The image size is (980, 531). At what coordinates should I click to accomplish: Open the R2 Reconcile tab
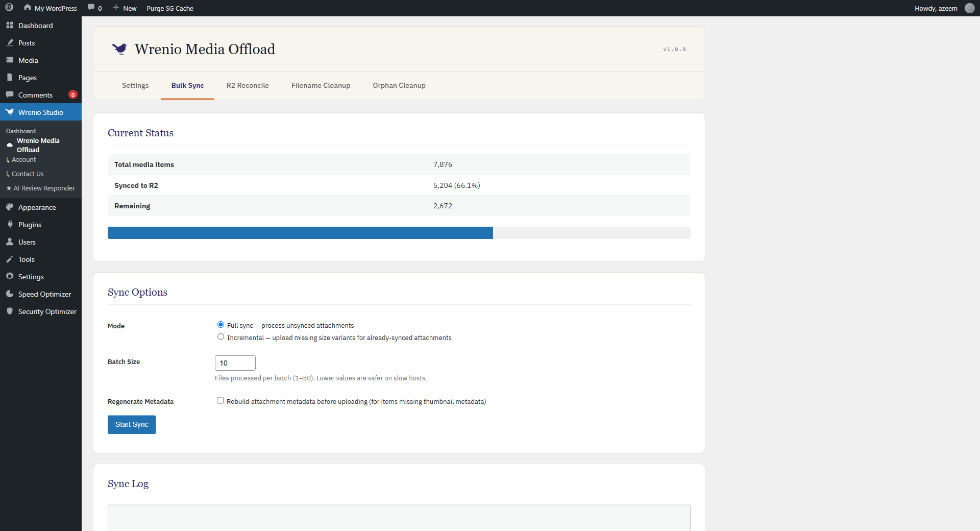point(248,85)
